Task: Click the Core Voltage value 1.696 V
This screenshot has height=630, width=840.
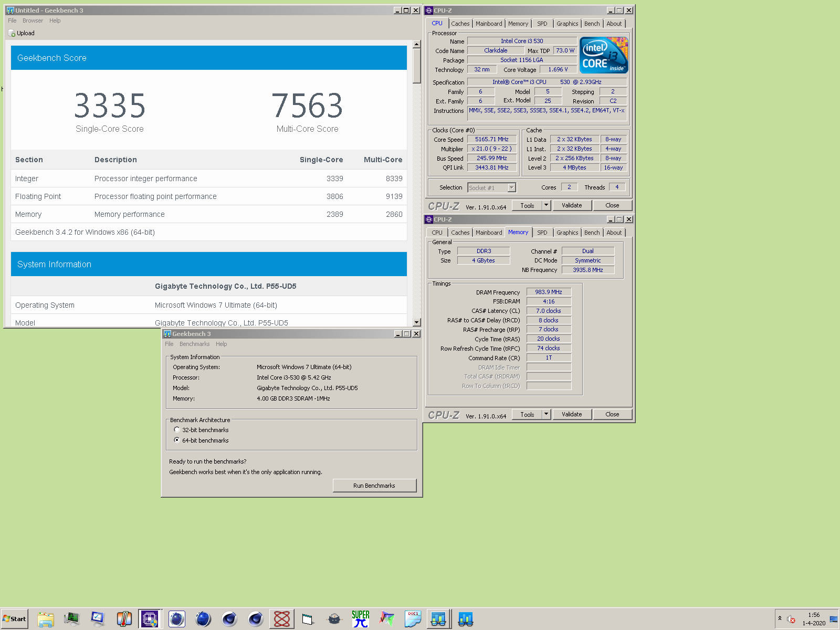Action: pos(558,69)
